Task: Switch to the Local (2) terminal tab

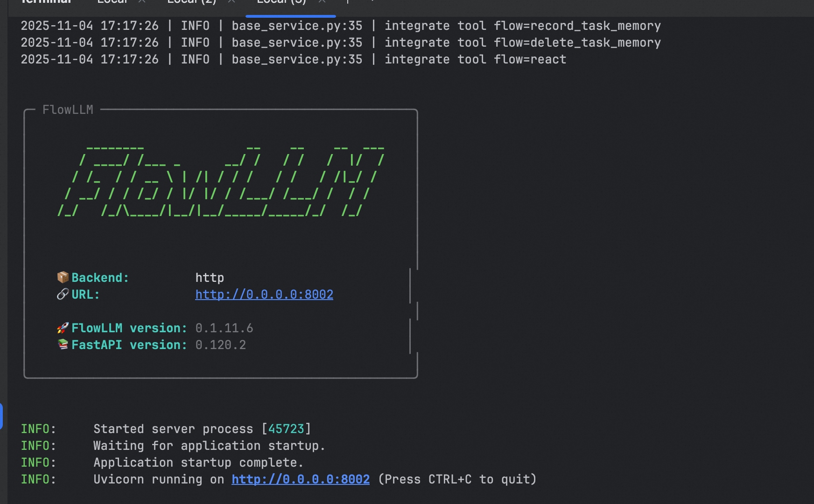Action: click(191, 2)
